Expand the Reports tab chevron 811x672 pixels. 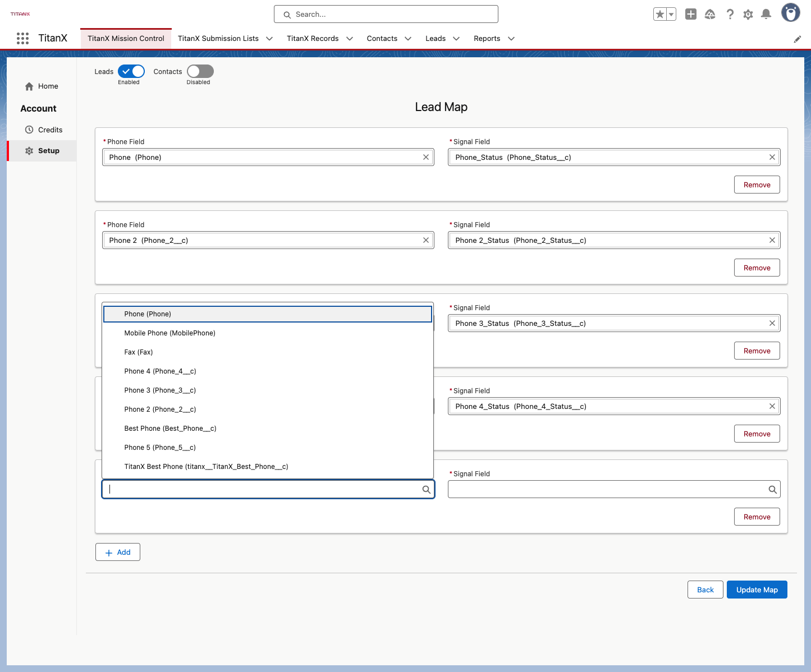tap(511, 39)
